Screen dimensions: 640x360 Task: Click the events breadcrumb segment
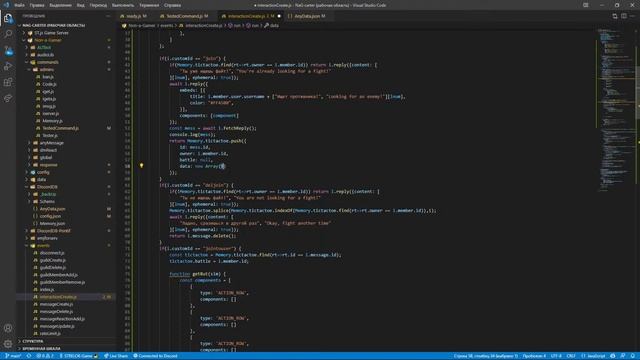167,25
